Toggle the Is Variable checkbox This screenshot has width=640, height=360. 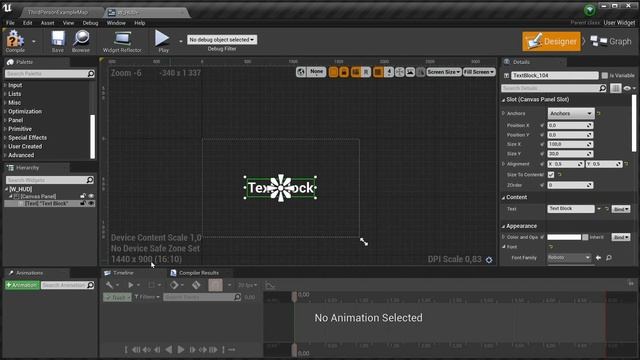pyautogui.click(x=604, y=76)
